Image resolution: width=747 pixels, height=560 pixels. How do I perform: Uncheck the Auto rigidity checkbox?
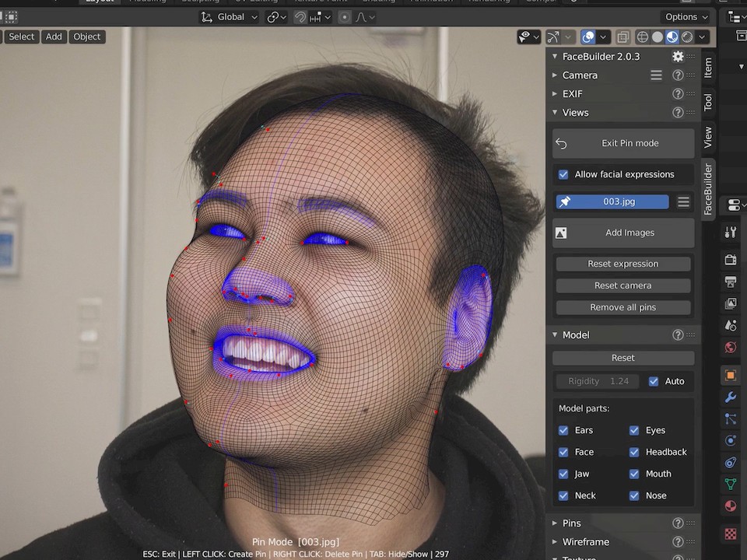tap(654, 381)
